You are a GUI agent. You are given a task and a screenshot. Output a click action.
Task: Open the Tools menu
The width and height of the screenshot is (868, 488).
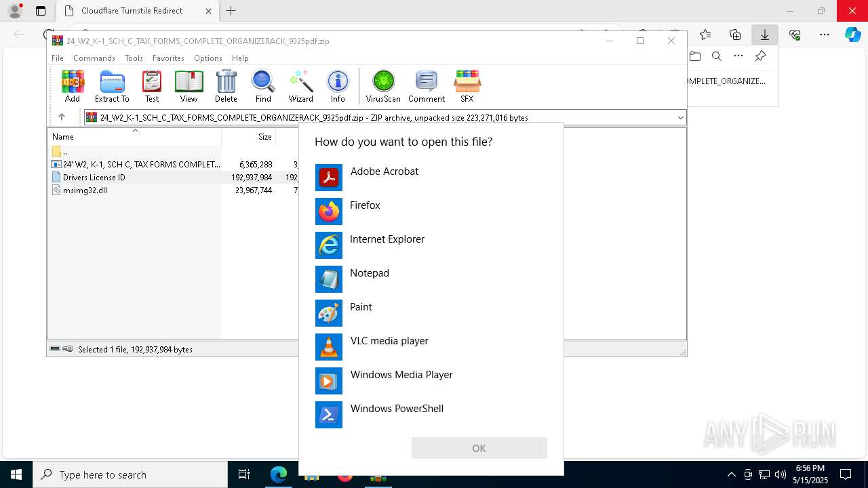pos(134,58)
